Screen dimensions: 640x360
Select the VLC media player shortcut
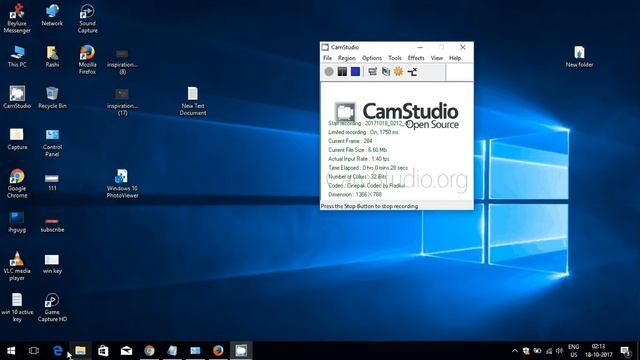coord(17,266)
